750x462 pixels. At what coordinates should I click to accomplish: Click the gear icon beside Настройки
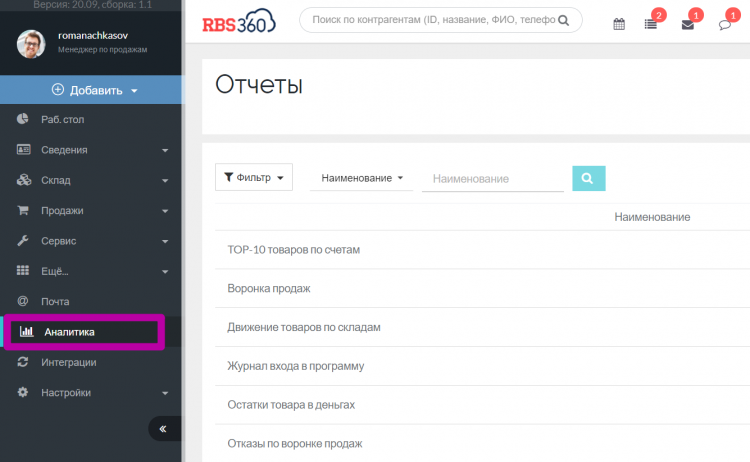[x=22, y=392]
